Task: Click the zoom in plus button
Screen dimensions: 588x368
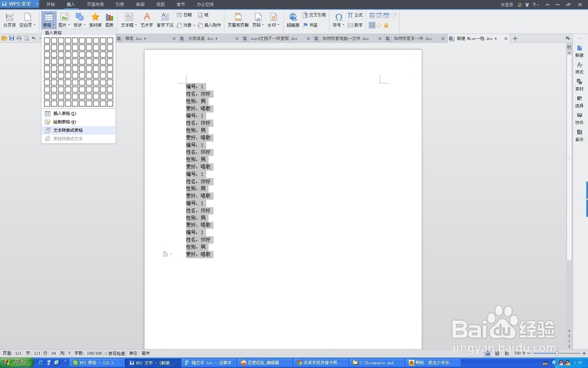Action: (584, 353)
